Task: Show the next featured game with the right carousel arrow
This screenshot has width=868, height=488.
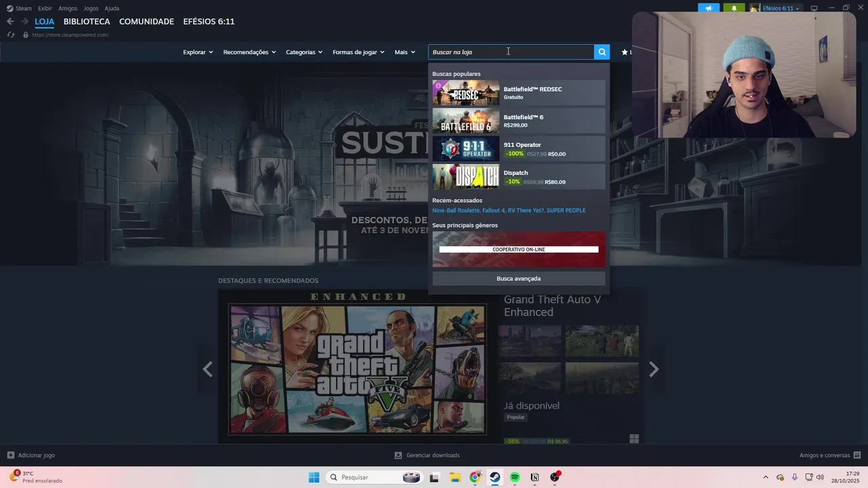Action: [654, 369]
